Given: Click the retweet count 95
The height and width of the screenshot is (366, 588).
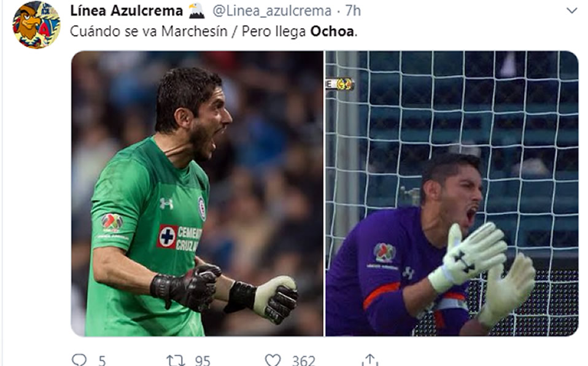Looking at the screenshot, I should pyautogui.click(x=203, y=360).
